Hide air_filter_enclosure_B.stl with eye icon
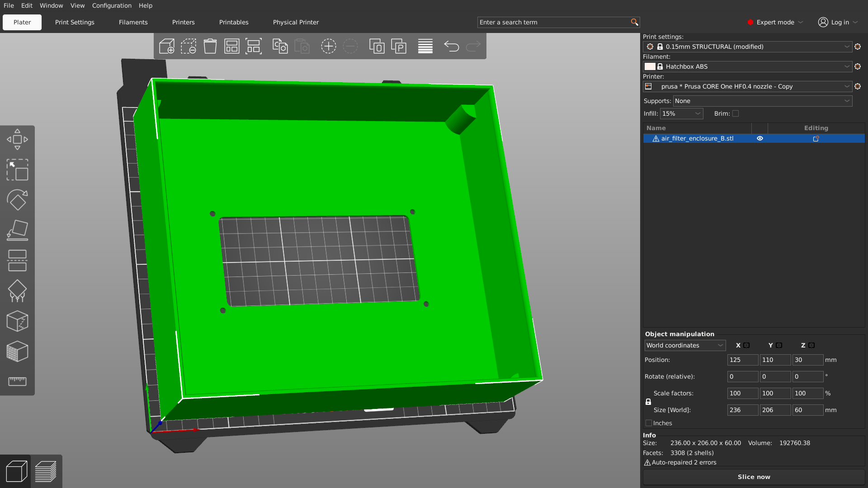Screen dimensions: 868x488 click(760, 138)
